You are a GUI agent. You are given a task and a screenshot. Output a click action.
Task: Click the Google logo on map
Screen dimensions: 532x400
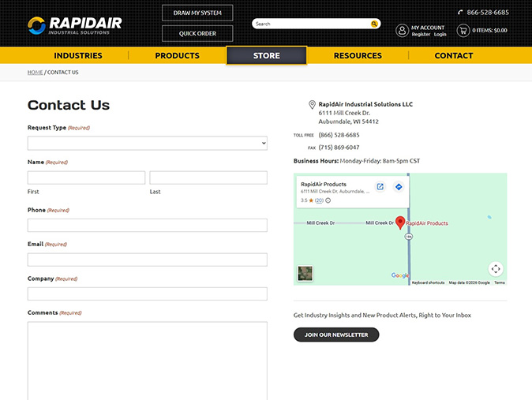tap(400, 275)
